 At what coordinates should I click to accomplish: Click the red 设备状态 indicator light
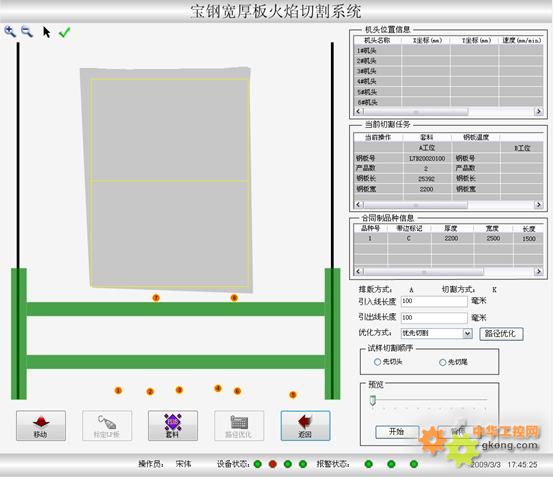(x=273, y=464)
